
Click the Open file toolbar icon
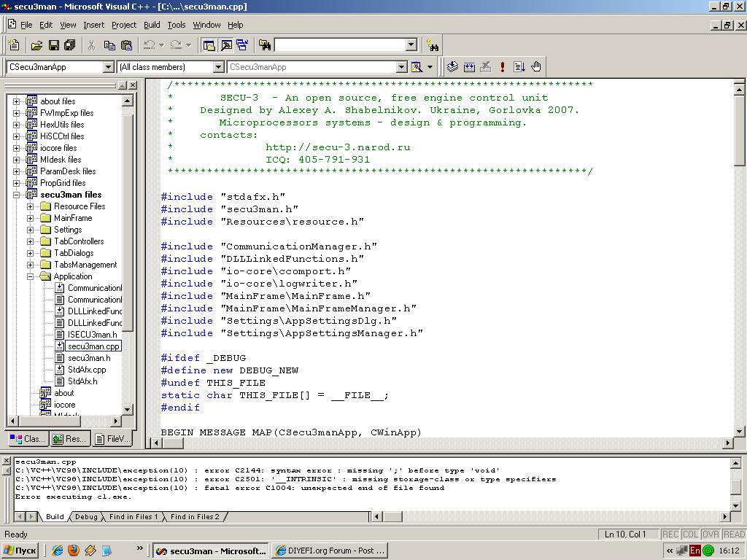tap(36, 45)
